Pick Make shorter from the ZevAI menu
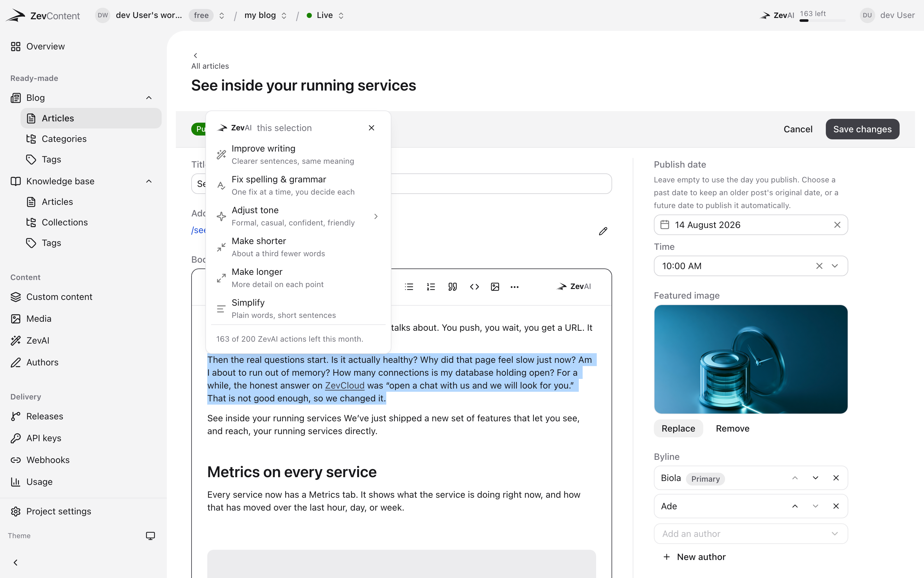 (x=298, y=247)
